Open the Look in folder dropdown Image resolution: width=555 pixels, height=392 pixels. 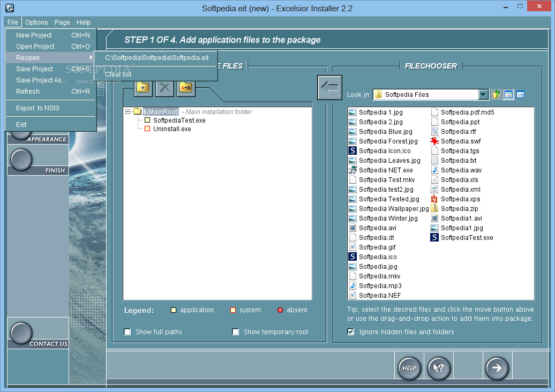tap(483, 94)
